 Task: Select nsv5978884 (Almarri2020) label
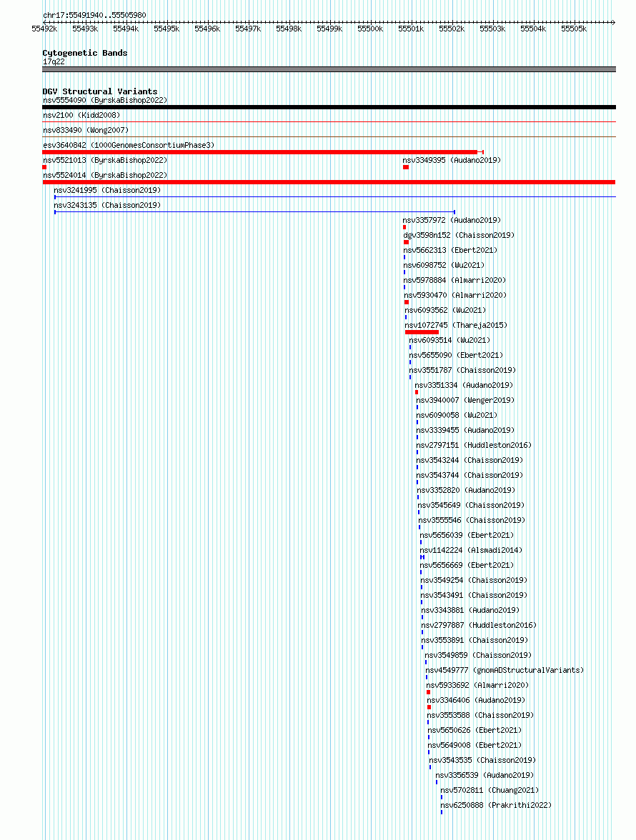point(454,280)
